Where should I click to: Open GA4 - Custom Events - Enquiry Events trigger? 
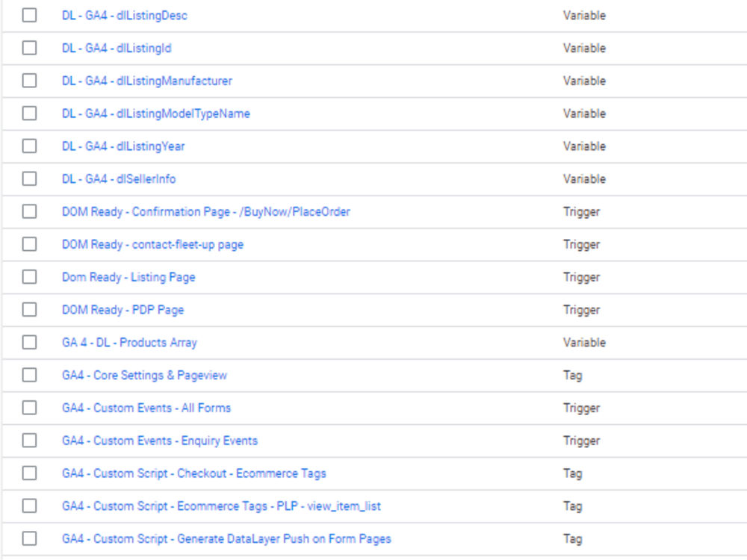pos(160,441)
